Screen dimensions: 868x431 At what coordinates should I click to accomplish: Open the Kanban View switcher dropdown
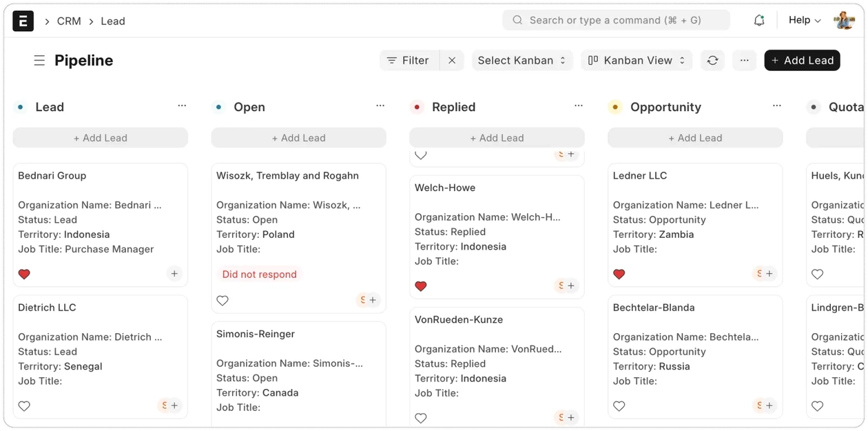pyautogui.click(x=637, y=61)
